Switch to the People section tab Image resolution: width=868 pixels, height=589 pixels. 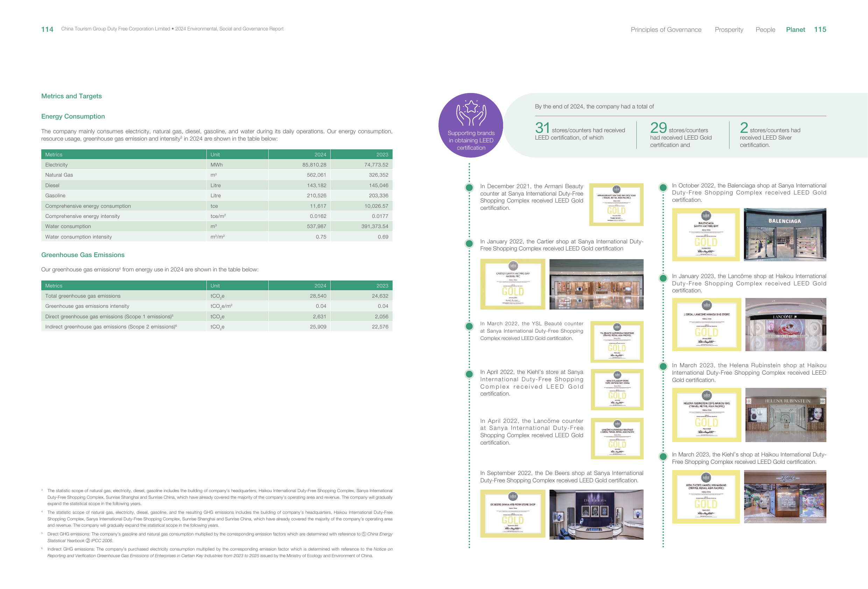(x=765, y=29)
